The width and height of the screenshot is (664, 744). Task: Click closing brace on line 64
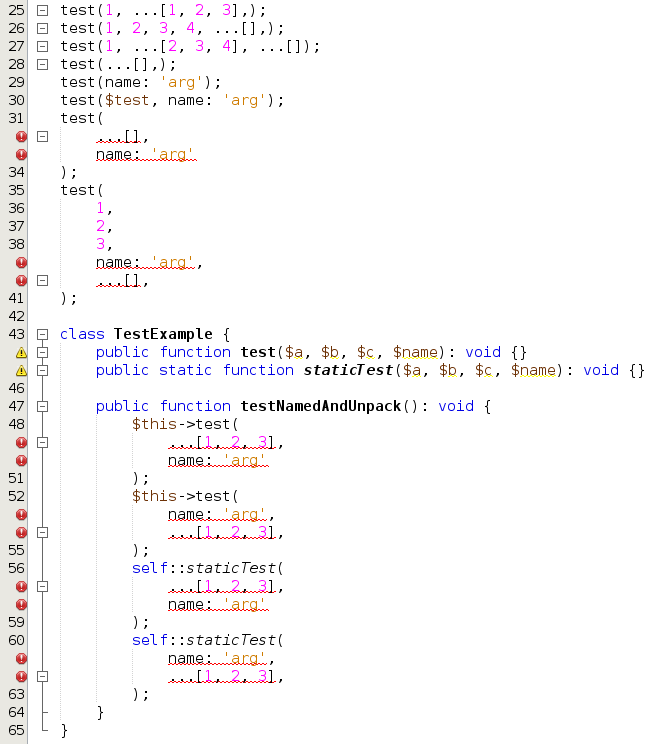pos(100,712)
